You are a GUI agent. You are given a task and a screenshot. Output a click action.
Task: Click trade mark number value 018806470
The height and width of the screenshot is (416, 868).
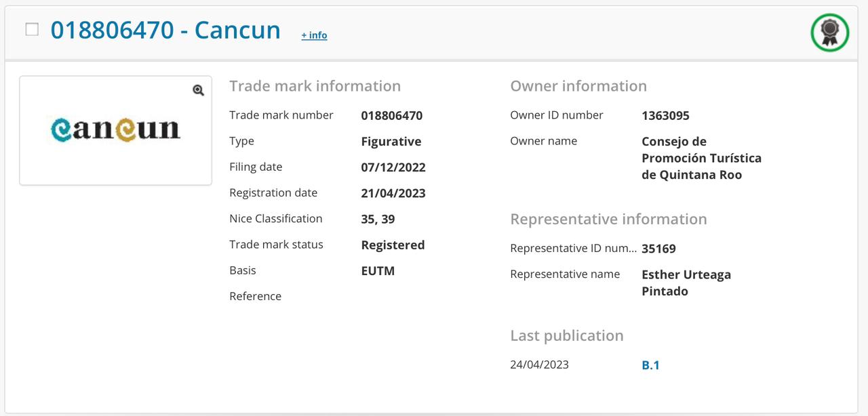(391, 116)
